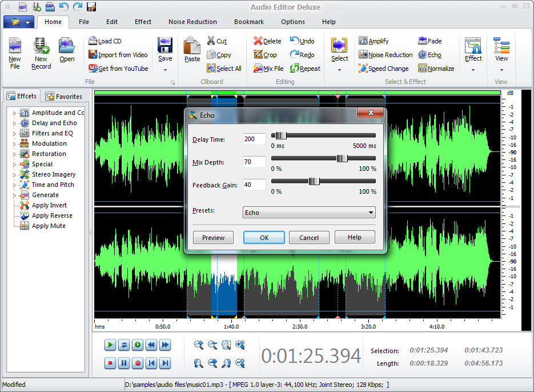Click the Mix Depth slider handle

point(342,159)
